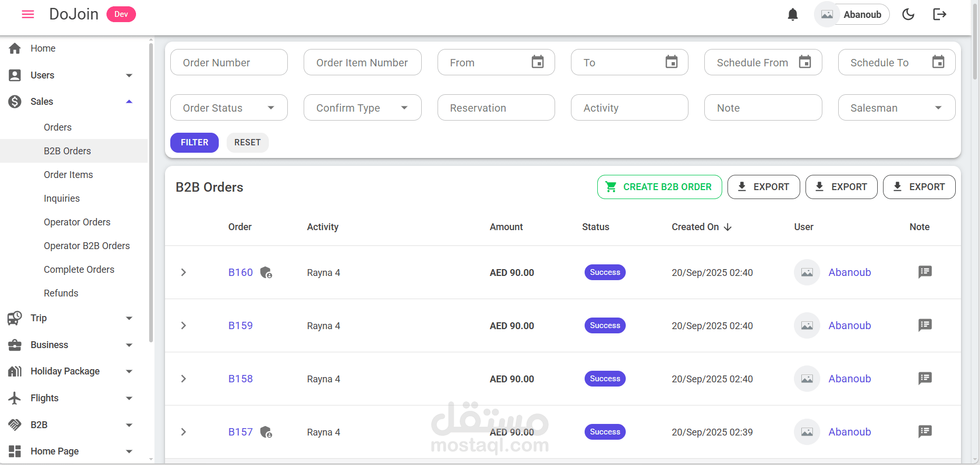Click the Sales dollar icon in sidebar
Screen dimensions: 980x465
(x=15, y=102)
